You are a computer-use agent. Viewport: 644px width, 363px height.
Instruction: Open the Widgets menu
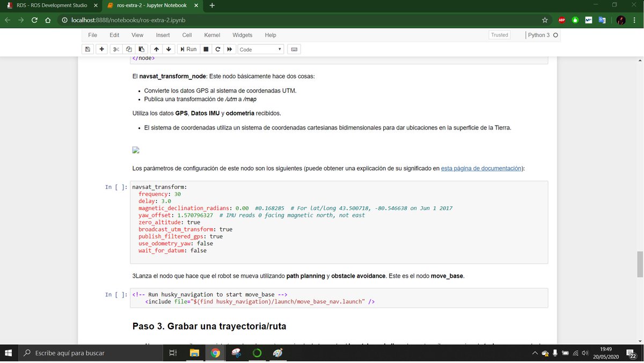242,35
